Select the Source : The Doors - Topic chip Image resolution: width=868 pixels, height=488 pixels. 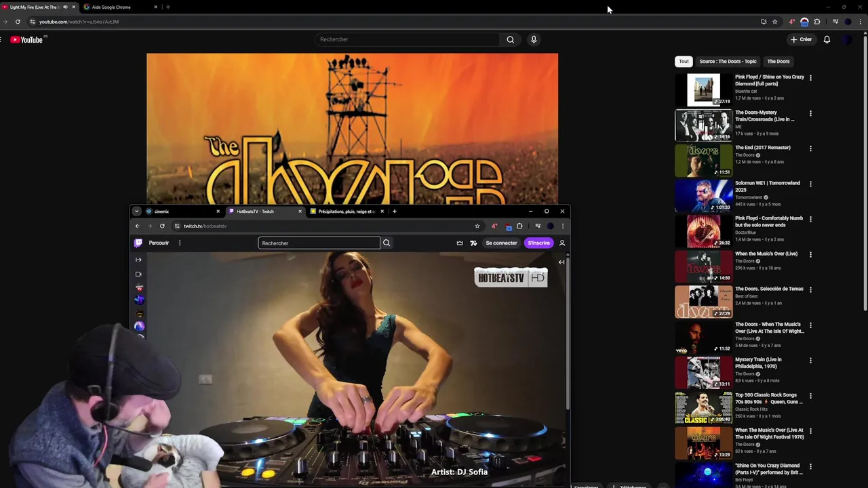click(x=728, y=62)
